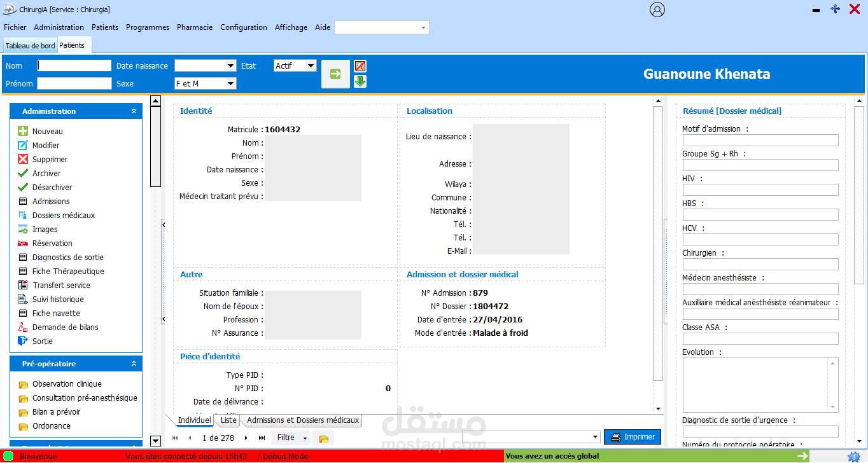868x463 pixels.
Task: Click the Supprimer red X icon
Action: click(x=23, y=159)
